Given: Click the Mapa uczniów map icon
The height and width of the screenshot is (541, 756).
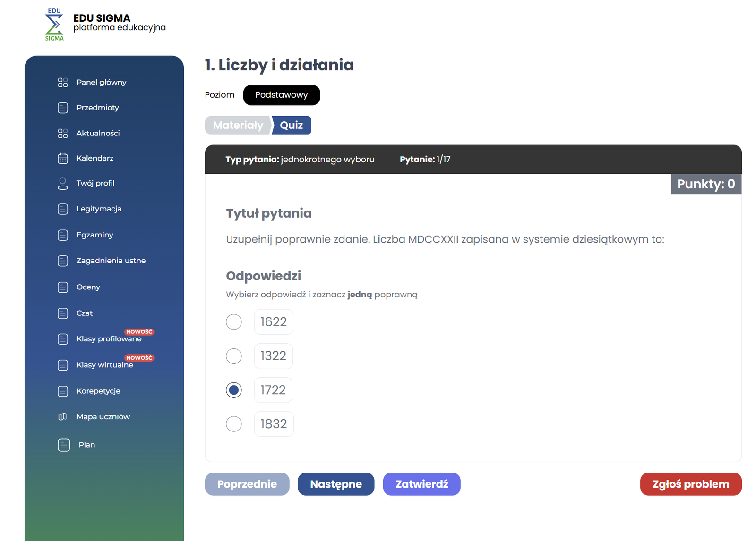Looking at the screenshot, I should click(62, 417).
